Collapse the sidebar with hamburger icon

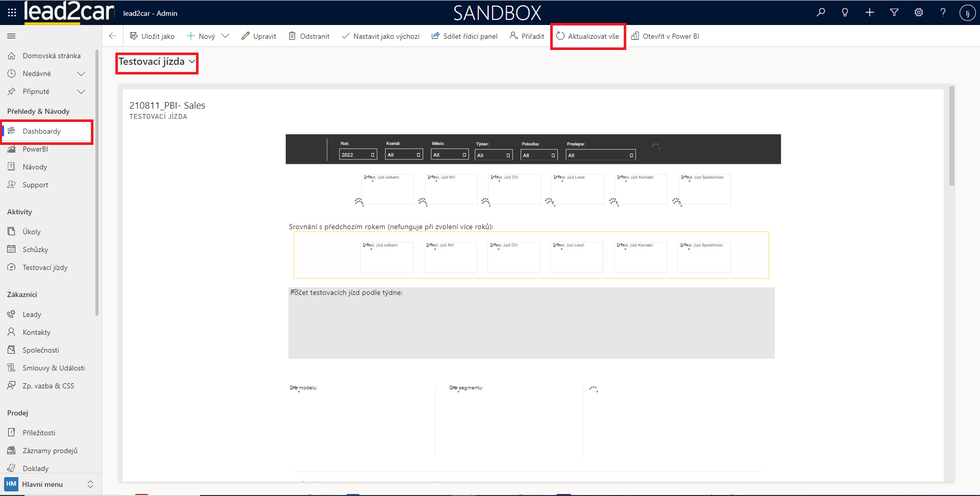pyautogui.click(x=11, y=36)
